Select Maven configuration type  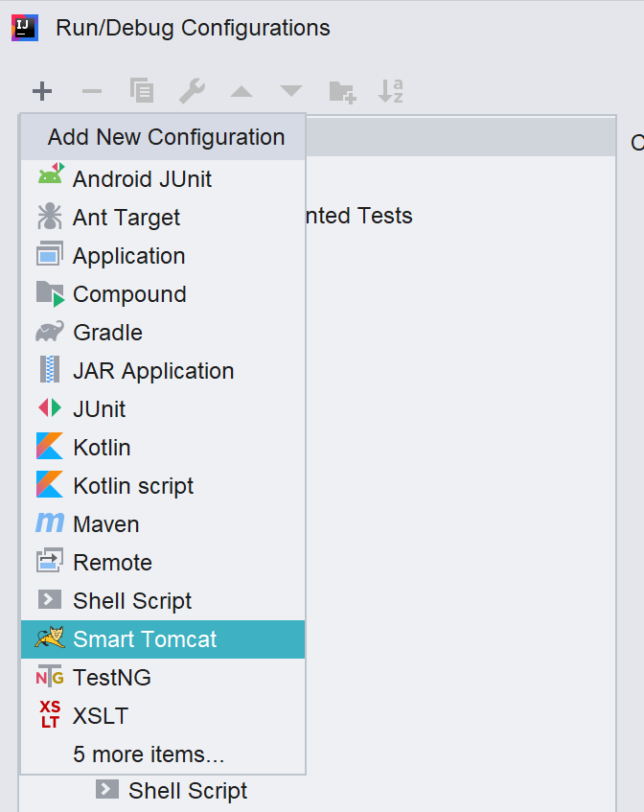[163, 524]
